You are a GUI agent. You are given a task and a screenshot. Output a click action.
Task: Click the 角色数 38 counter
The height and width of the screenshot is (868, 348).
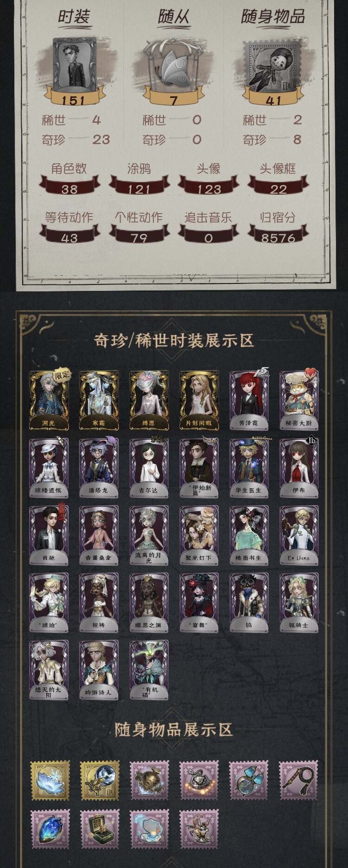tap(69, 180)
